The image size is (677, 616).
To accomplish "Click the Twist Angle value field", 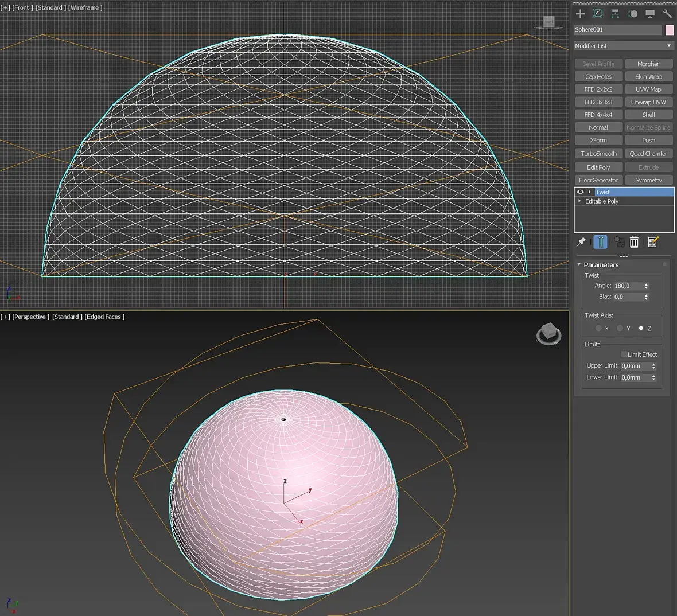I will (627, 286).
